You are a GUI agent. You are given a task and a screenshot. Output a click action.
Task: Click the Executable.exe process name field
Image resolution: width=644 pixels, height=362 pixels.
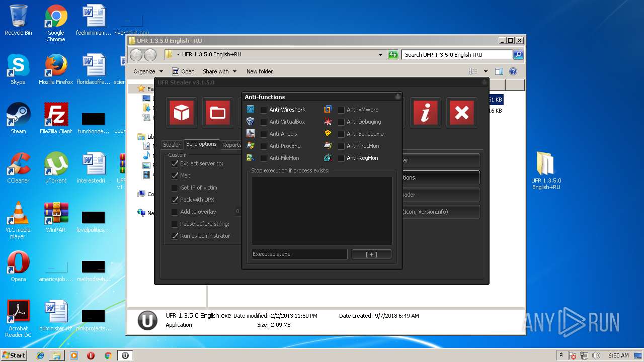tap(299, 254)
